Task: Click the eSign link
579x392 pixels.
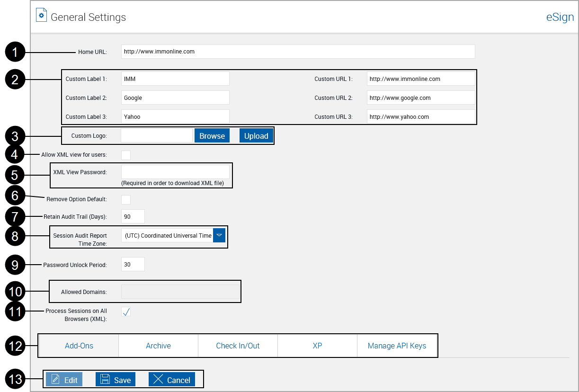Action: coord(560,17)
